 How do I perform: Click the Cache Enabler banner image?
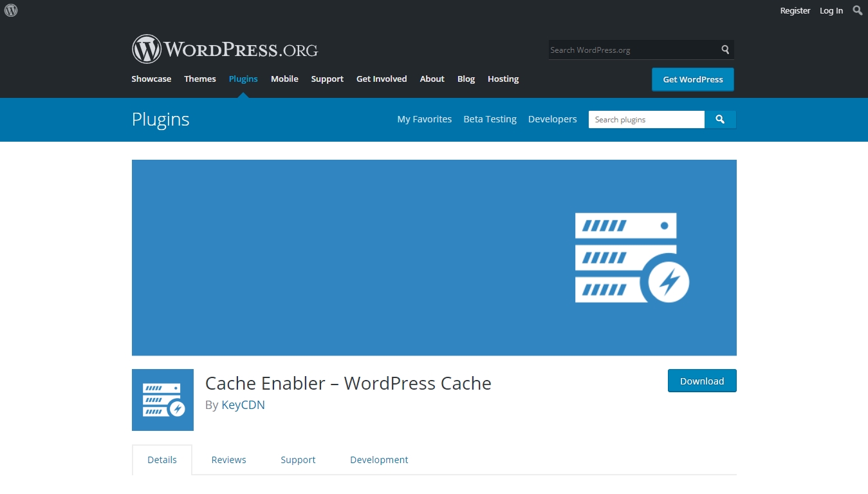pos(434,258)
